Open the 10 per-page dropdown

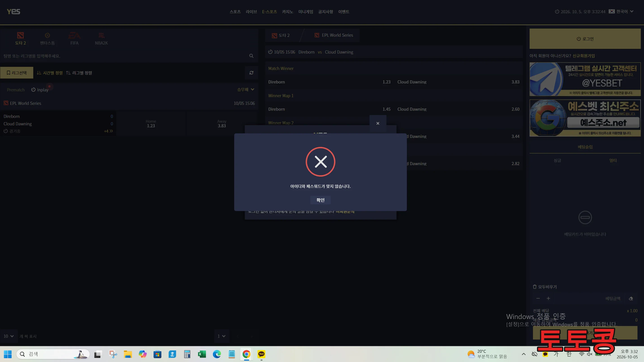pyautogui.click(x=9, y=336)
